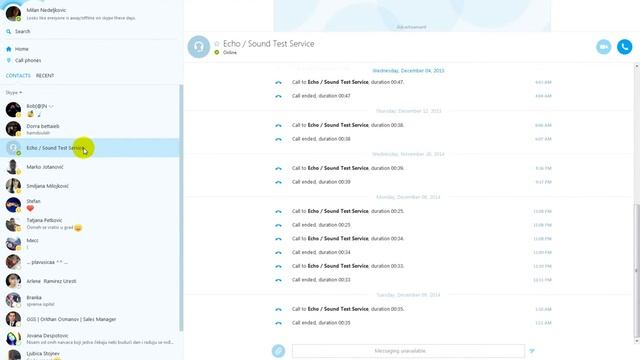Select contact plavusicaa
This screenshot has height=360, width=640.
click(89, 262)
